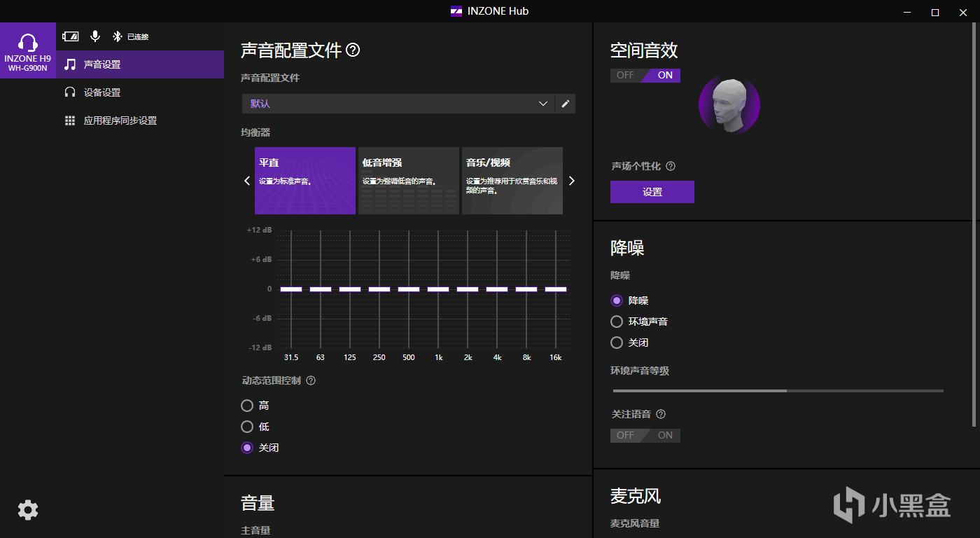This screenshot has width=980, height=538.
Task: Edit the sound profile with the pencil icon
Action: (x=566, y=104)
